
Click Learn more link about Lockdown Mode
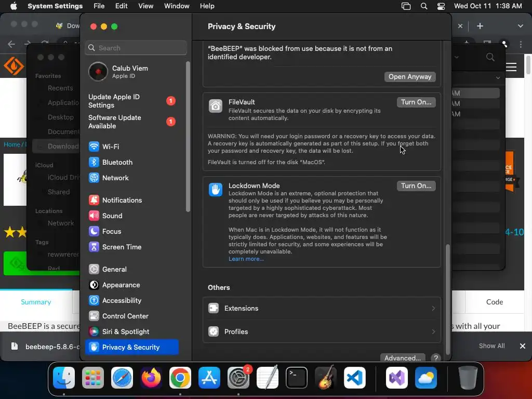(x=246, y=259)
